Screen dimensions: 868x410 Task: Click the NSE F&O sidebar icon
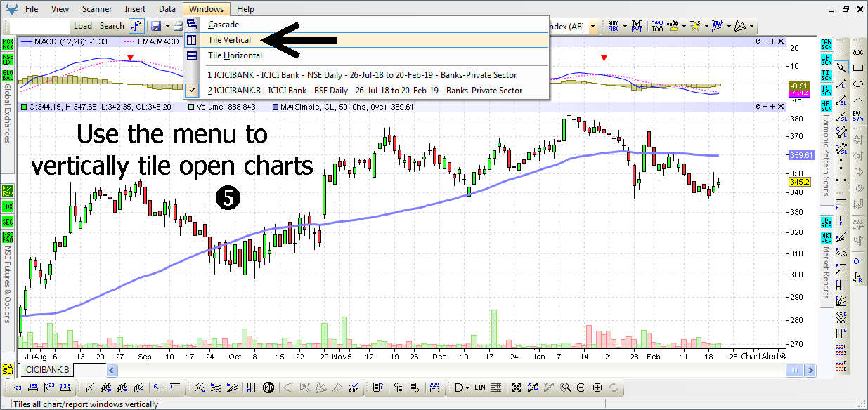8,237
